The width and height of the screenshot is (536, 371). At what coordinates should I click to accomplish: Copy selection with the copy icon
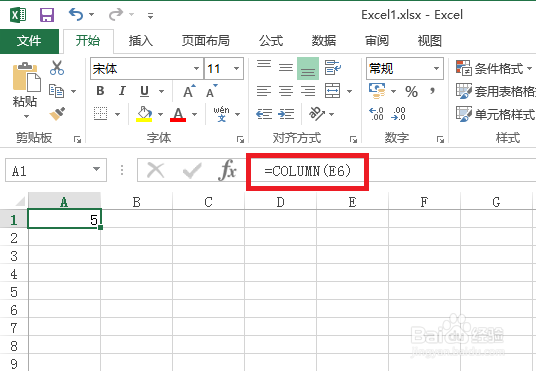(57, 91)
